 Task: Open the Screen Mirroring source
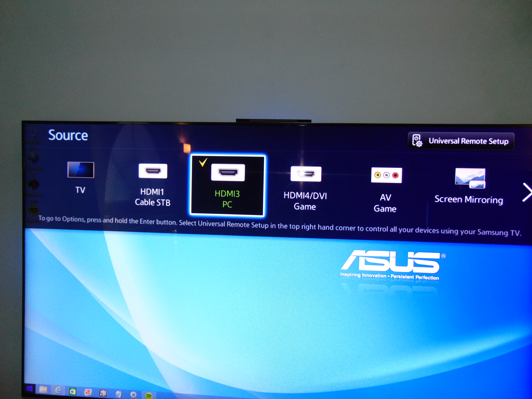click(x=469, y=187)
